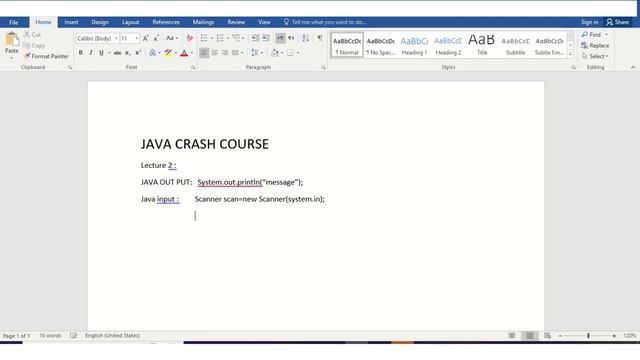
Task: Switch to Read Mode view
Action: [x=512, y=336]
